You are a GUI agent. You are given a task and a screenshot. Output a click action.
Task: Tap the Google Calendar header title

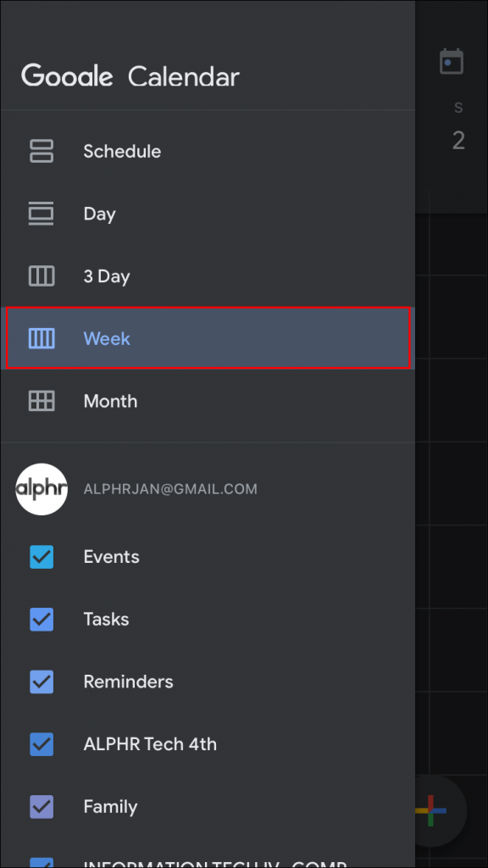pos(130,76)
